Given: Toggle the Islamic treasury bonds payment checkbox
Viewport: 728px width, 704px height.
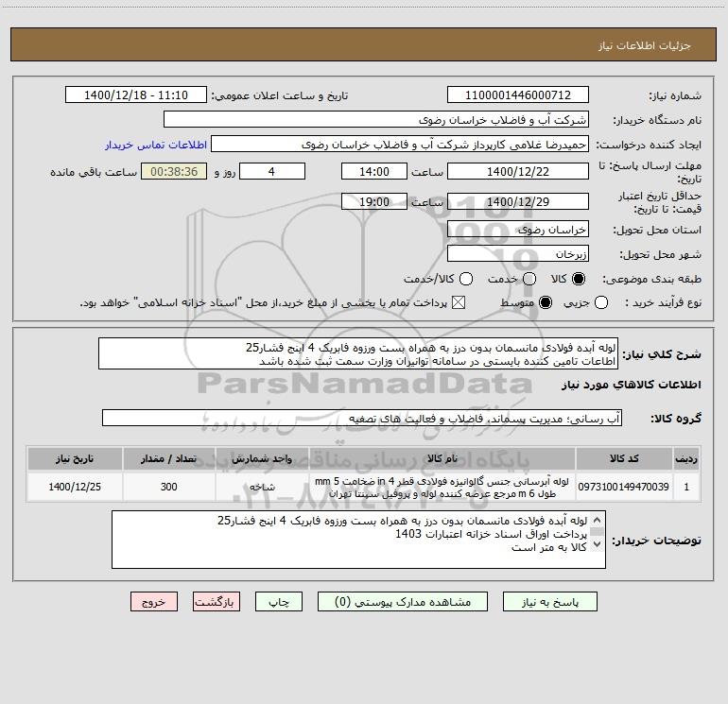Looking at the screenshot, I should (459, 302).
